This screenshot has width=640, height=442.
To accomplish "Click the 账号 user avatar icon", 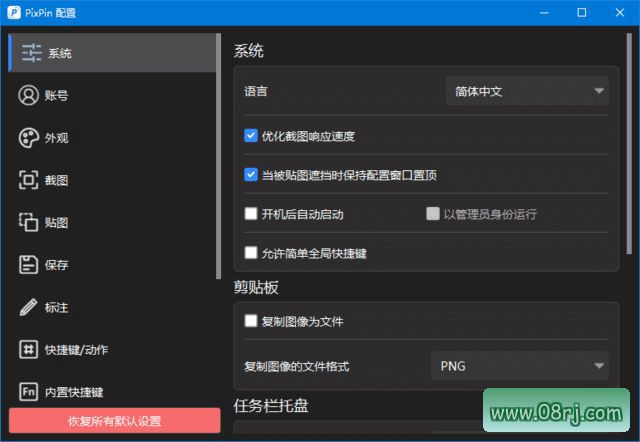I will pyautogui.click(x=28, y=95).
